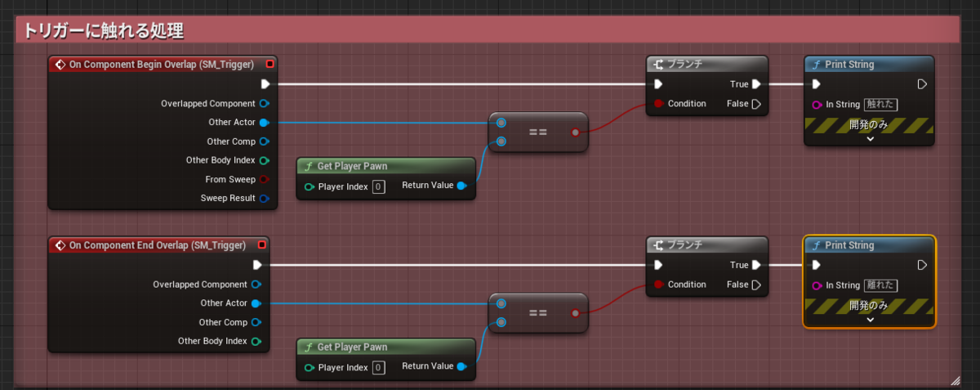
Task: Select highlighted lower Print String node title
Action: (x=849, y=245)
